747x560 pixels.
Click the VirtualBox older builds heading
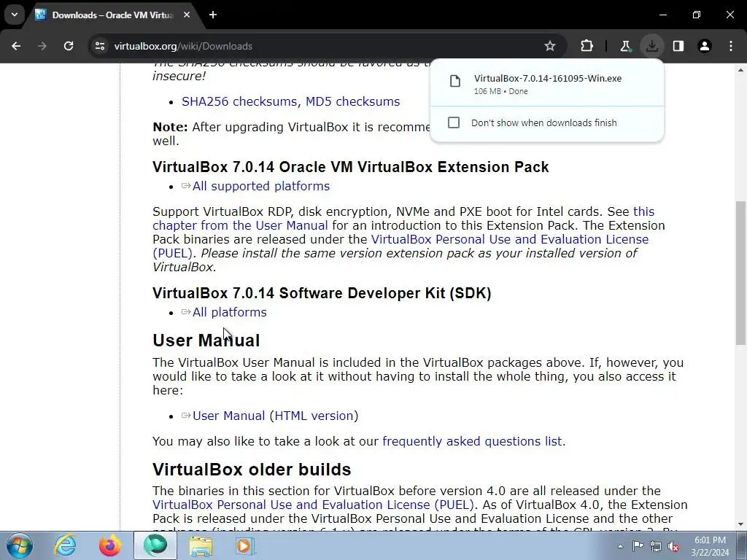click(252, 470)
